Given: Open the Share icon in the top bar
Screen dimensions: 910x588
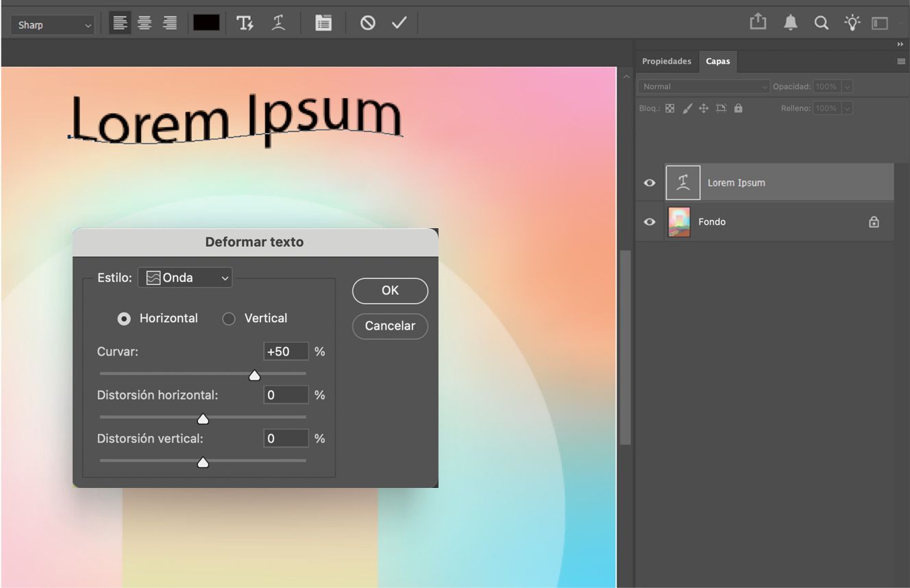Looking at the screenshot, I should [x=758, y=22].
